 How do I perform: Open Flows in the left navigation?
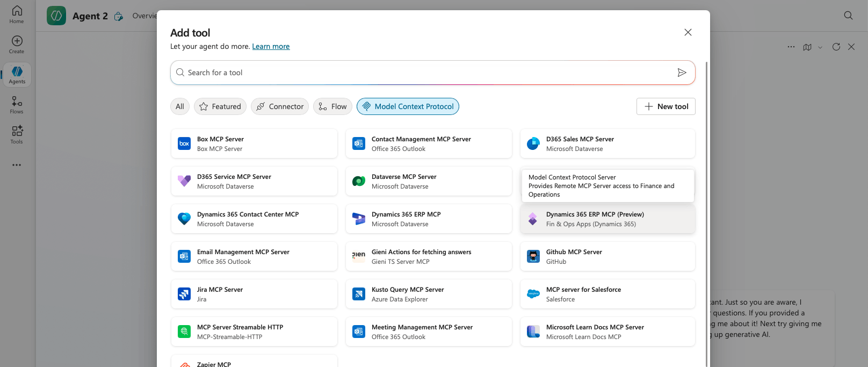coord(17,105)
